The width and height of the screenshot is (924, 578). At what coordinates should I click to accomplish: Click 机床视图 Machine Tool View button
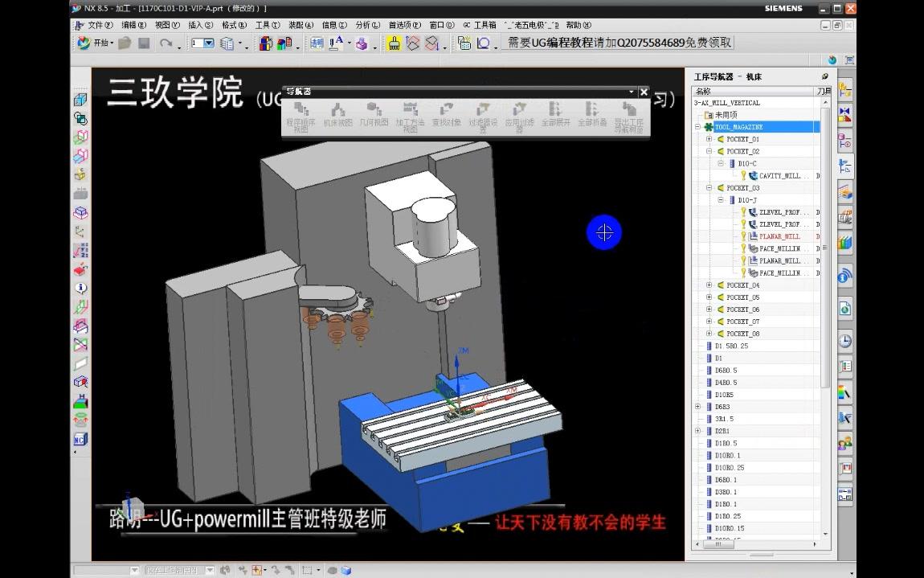[x=337, y=115]
